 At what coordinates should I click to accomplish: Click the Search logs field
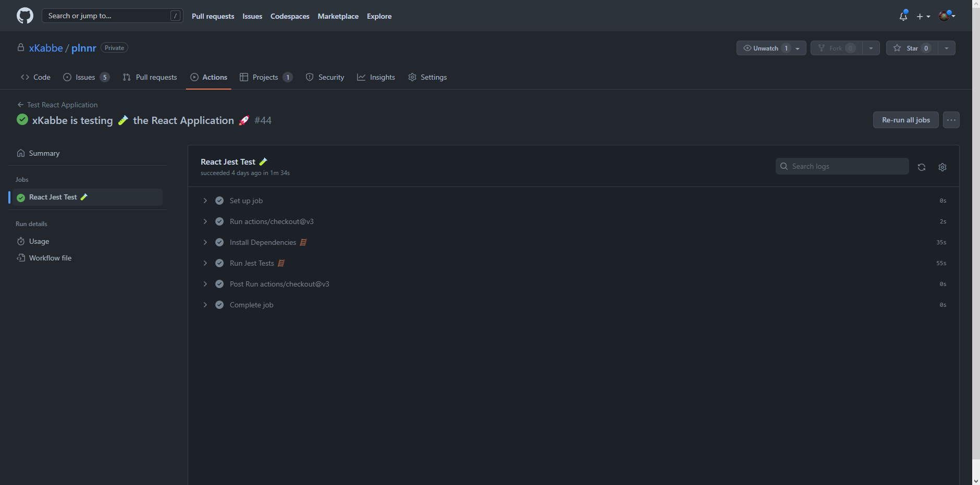point(842,166)
